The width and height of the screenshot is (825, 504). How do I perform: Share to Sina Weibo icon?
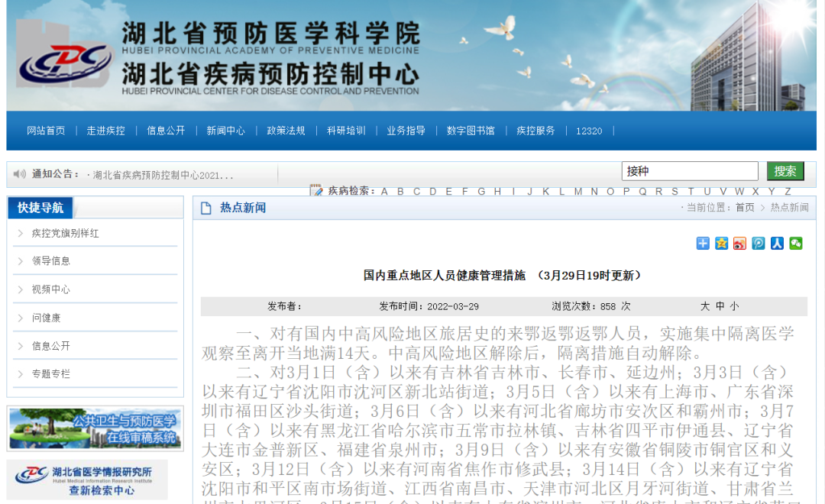pos(739,244)
